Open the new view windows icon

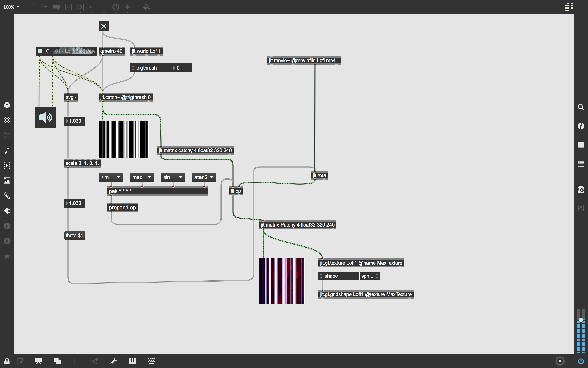click(x=57, y=361)
